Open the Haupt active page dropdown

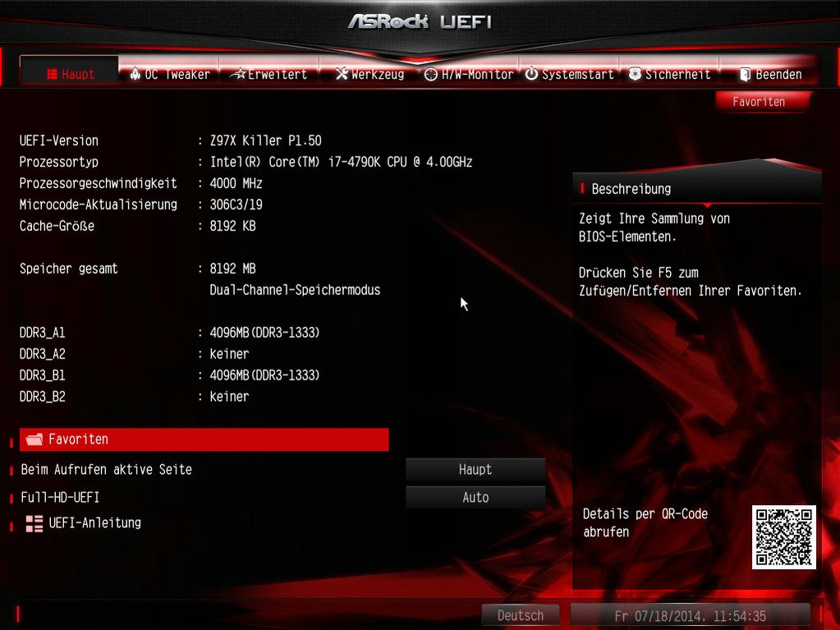[475, 469]
